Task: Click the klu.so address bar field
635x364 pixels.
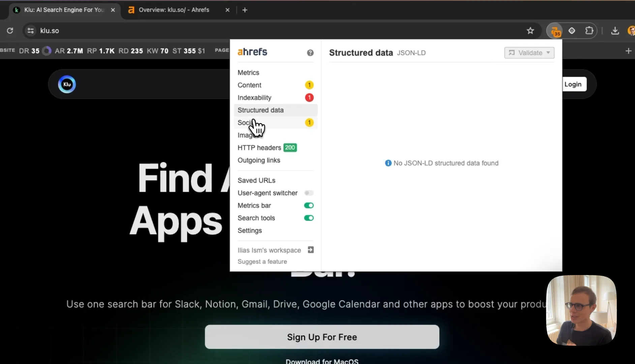Action: pyautogui.click(x=280, y=31)
